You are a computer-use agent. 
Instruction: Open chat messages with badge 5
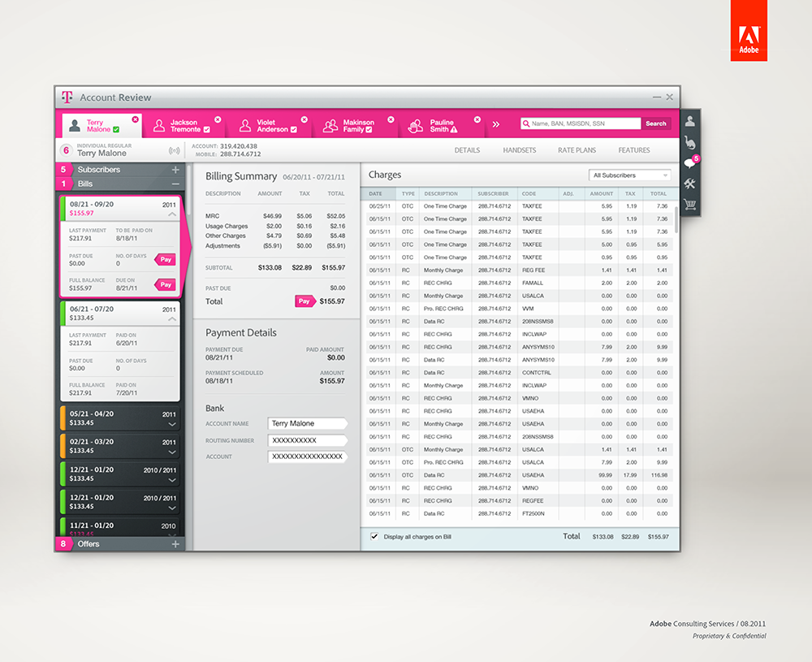tap(691, 162)
